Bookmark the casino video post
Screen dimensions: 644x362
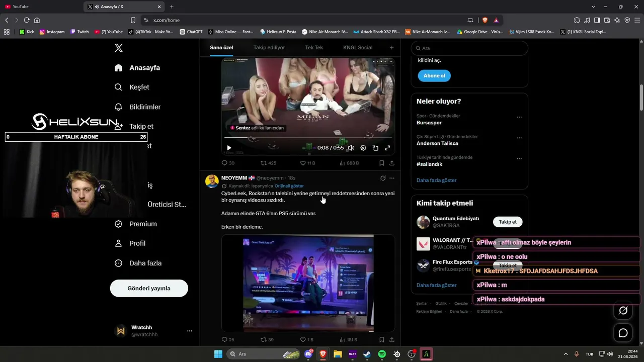click(382, 163)
